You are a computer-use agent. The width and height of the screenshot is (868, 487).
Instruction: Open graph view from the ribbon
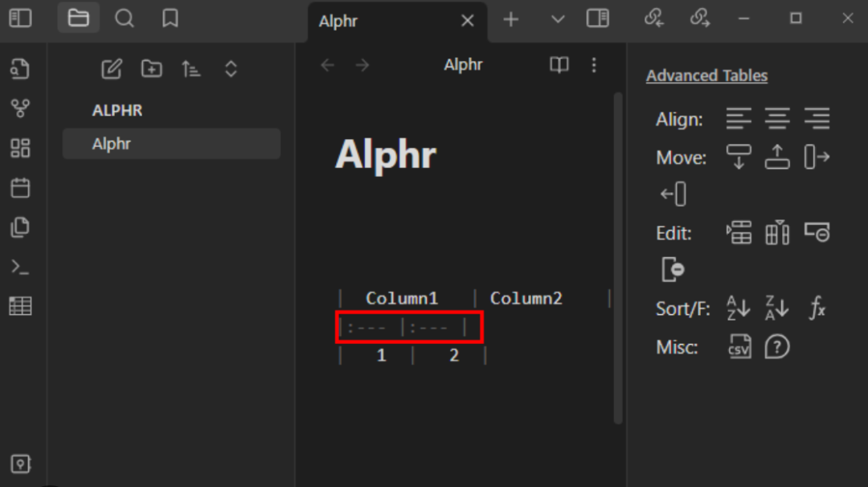coord(20,108)
